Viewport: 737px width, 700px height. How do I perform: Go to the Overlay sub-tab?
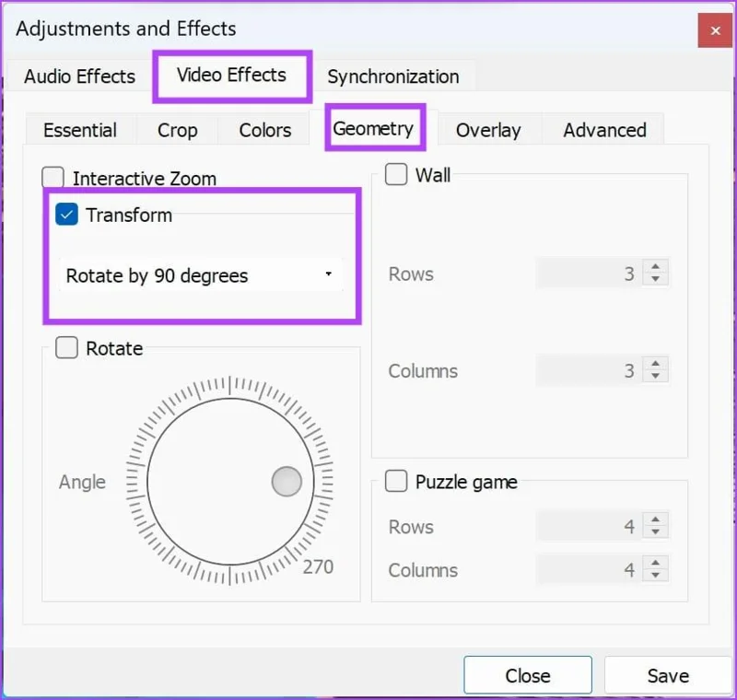click(x=488, y=130)
